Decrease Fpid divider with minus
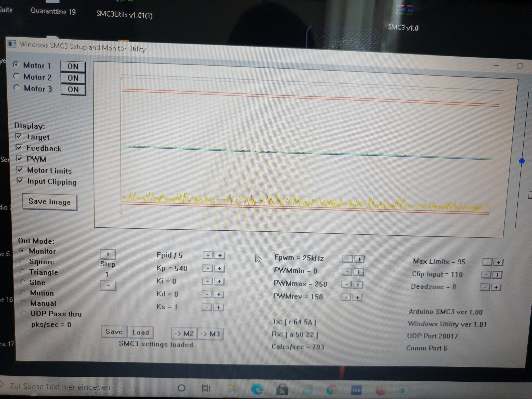The height and width of the screenshot is (399, 532). [x=208, y=255]
